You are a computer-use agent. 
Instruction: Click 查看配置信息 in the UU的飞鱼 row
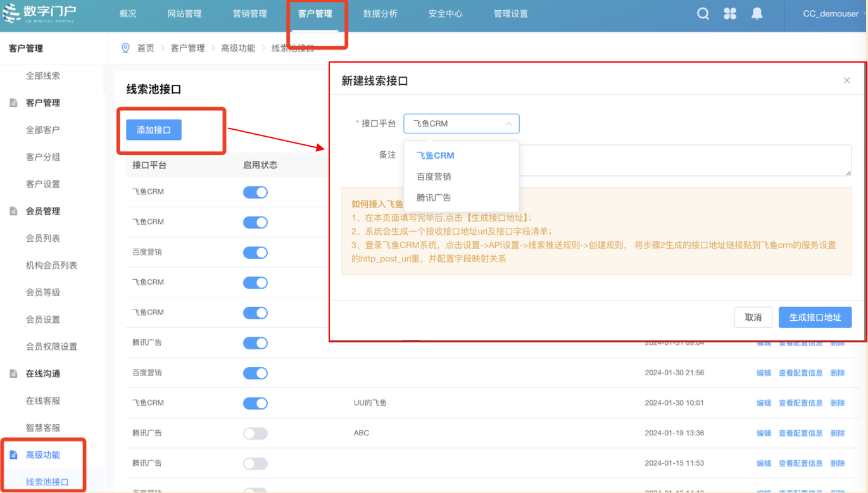click(x=800, y=403)
